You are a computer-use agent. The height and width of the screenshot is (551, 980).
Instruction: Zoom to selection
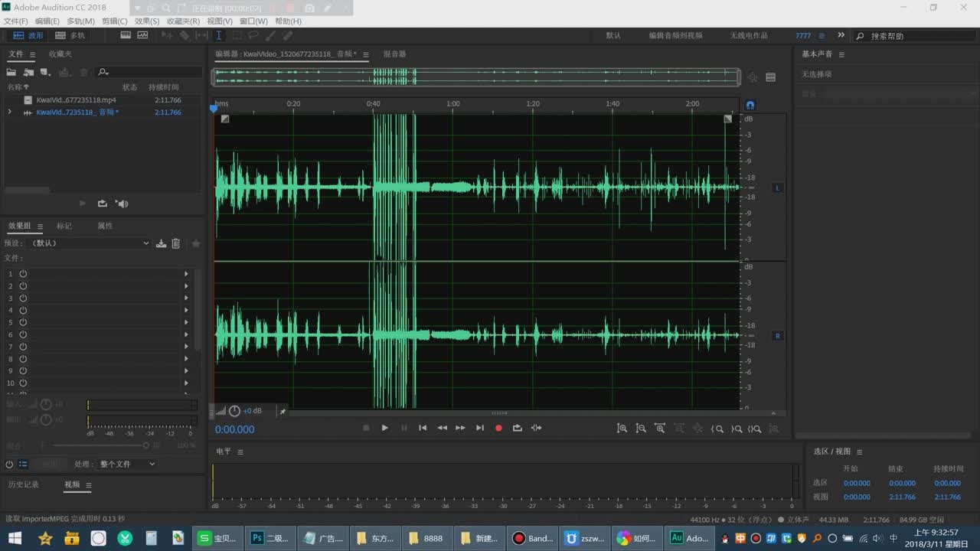[x=755, y=429]
